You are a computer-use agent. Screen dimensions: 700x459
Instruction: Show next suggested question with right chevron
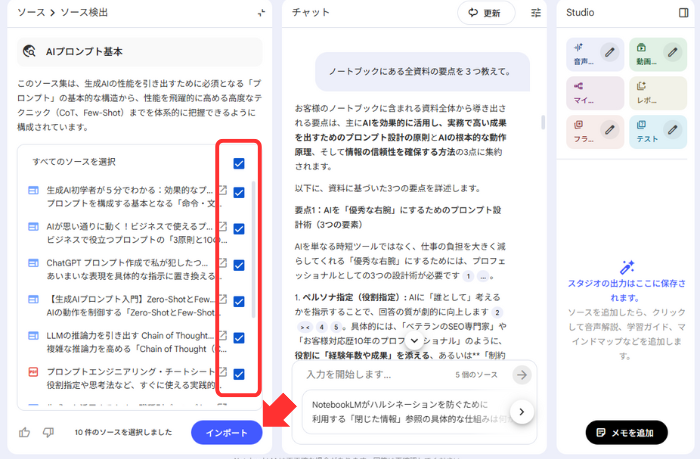521,412
